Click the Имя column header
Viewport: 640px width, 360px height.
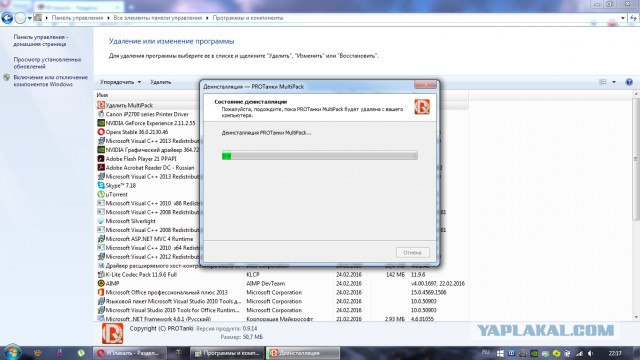pyautogui.click(x=102, y=95)
